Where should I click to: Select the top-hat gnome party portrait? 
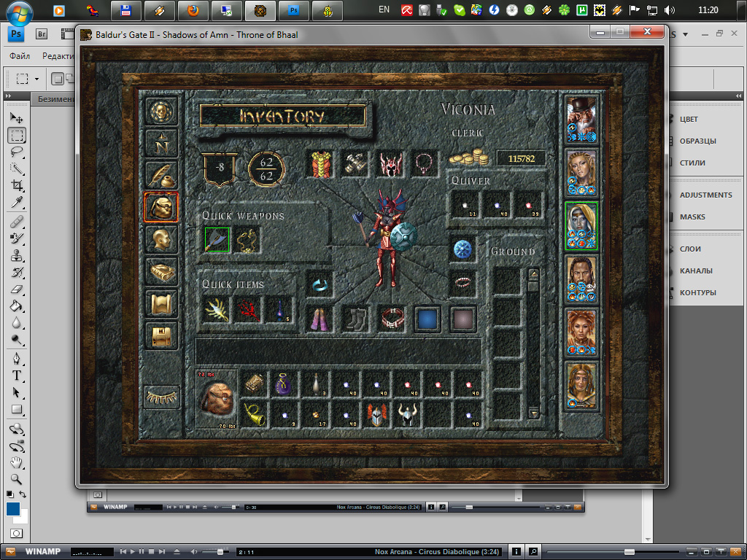coord(581,120)
